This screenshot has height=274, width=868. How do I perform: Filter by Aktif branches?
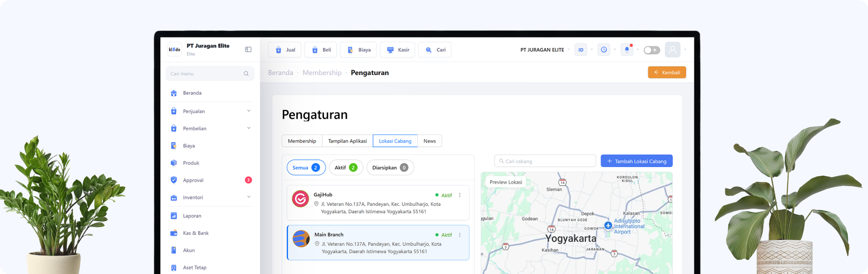(x=346, y=168)
